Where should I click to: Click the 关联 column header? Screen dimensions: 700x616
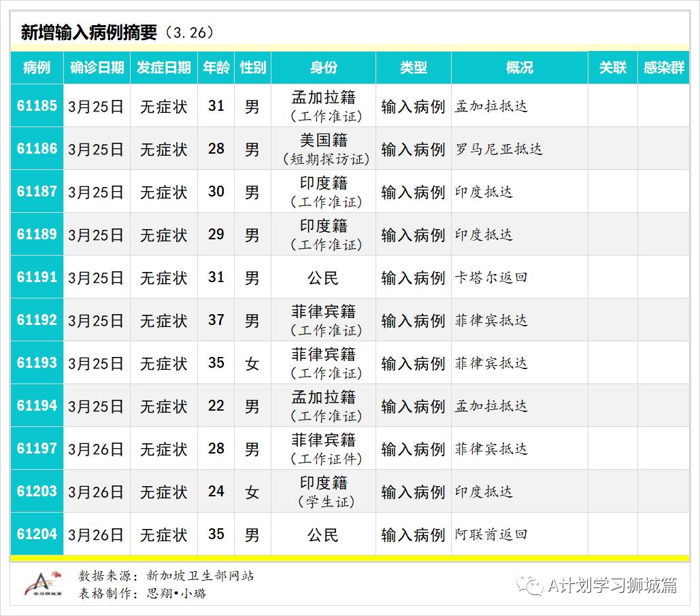click(612, 67)
